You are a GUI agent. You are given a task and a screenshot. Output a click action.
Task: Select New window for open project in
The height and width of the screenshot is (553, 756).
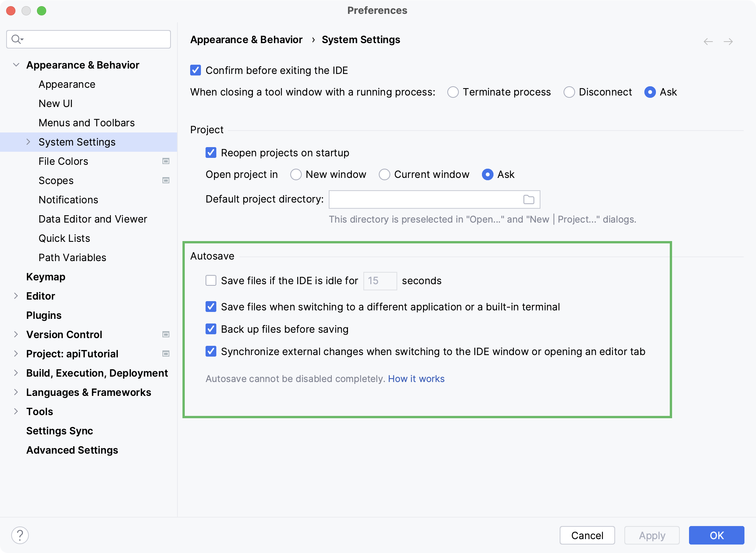pos(296,174)
